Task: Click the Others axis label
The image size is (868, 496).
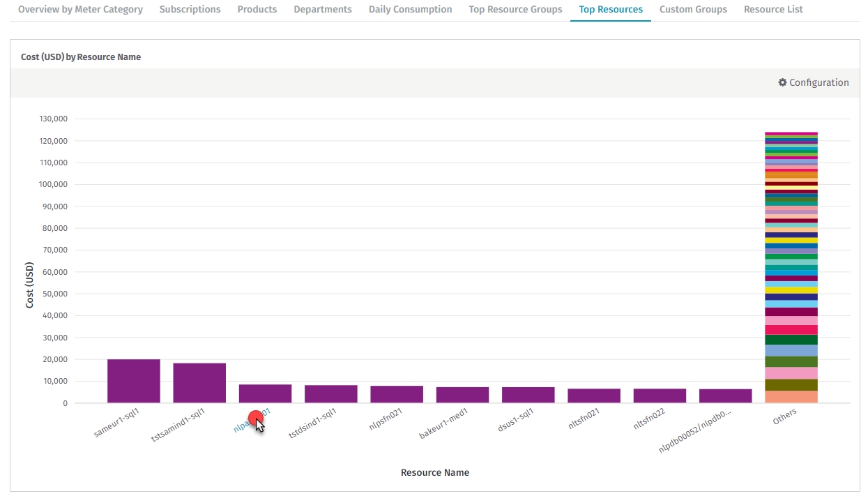Action: point(784,416)
